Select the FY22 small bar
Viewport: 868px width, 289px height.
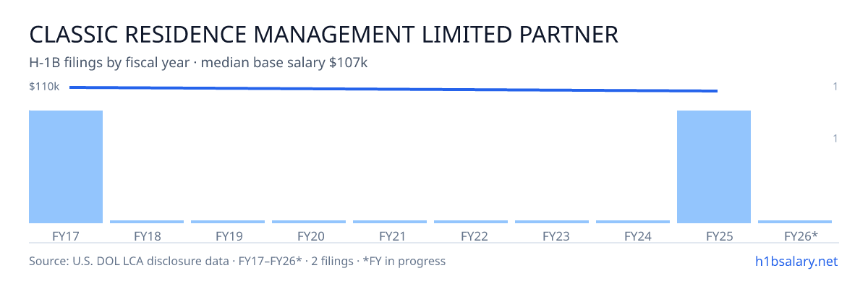(471, 222)
